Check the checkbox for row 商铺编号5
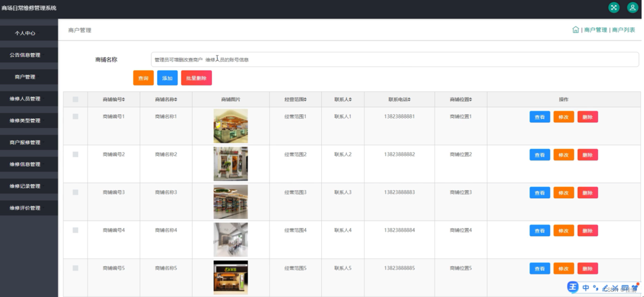The width and height of the screenshot is (644, 297). [x=76, y=268]
